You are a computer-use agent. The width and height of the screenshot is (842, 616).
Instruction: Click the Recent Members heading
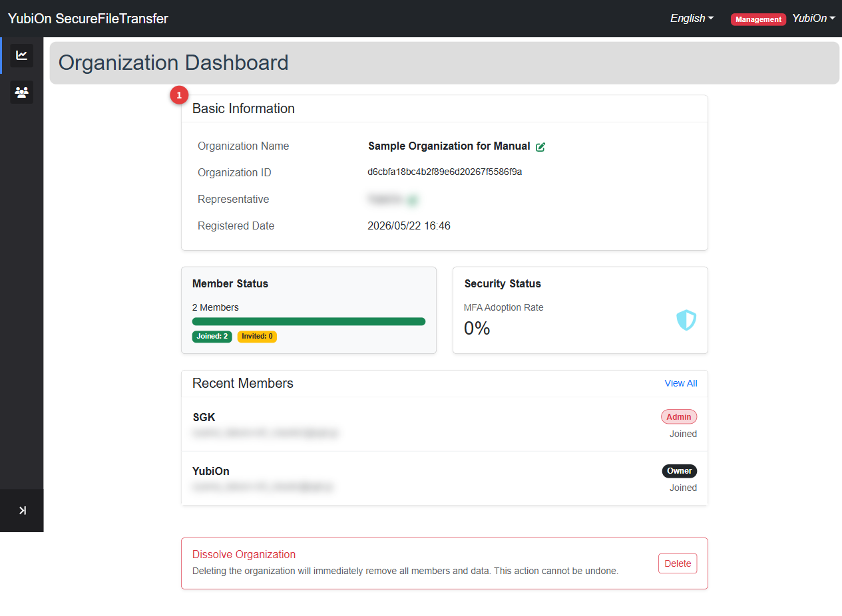point(243,383)
